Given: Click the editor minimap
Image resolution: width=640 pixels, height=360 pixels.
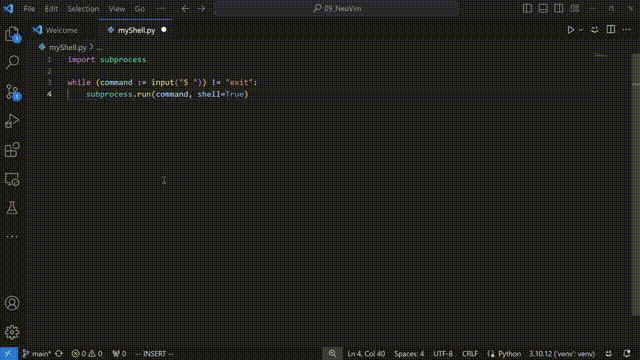Looking at the screenshot, I should click(601, 55).
